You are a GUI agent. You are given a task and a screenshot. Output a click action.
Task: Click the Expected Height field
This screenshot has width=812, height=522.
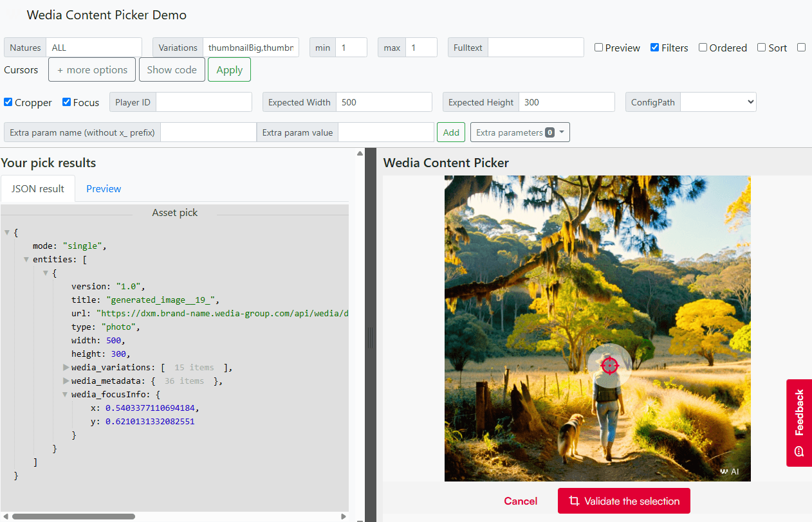pos(567,102)
